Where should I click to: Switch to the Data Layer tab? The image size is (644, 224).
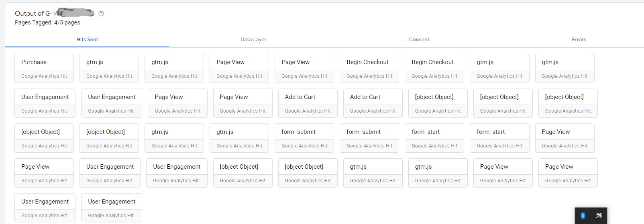tap(253, 40)
